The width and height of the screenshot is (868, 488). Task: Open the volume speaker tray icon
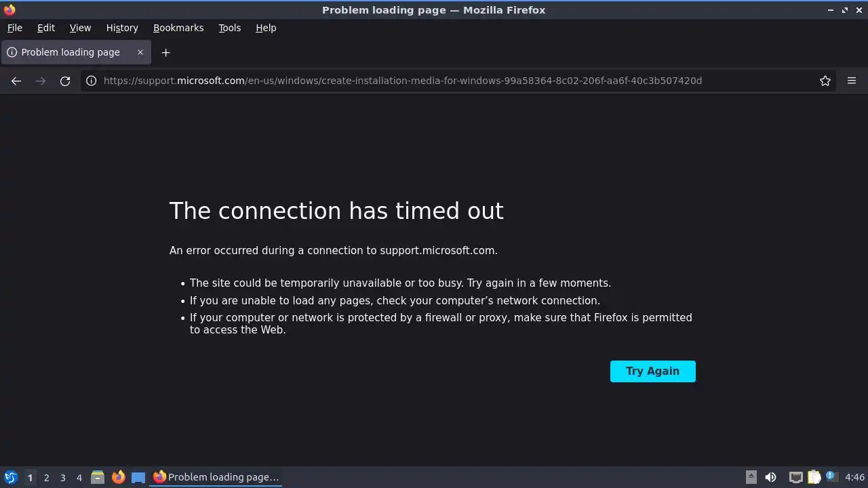pos(770,477)
